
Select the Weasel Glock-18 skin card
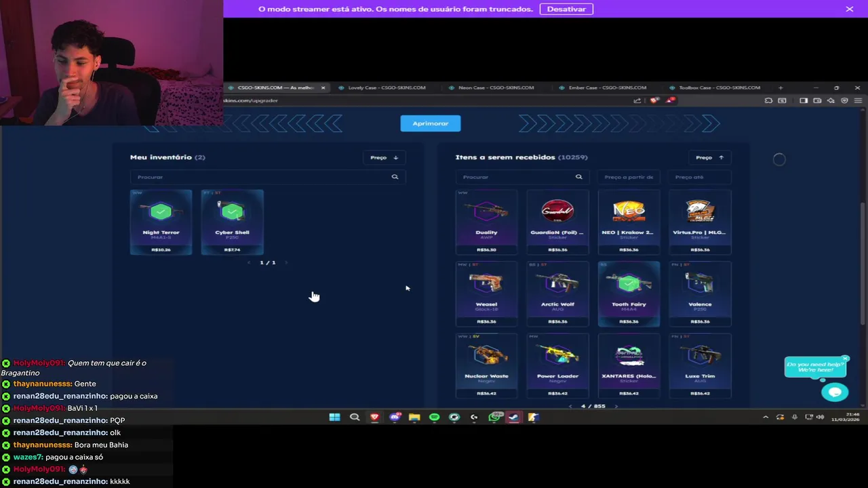pyautogui.click(x=486, y=294)
